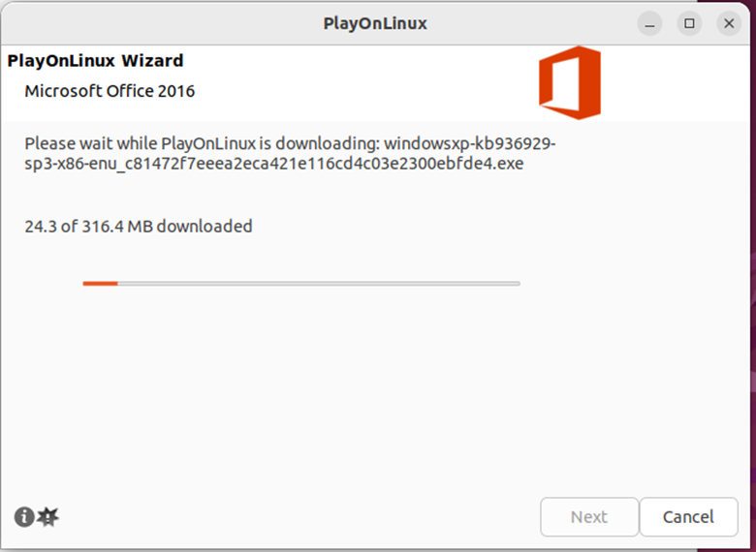This screenshot has width=756, height=552.
Task: Click the PlayOnLinux title bar text
Action: 375,23
